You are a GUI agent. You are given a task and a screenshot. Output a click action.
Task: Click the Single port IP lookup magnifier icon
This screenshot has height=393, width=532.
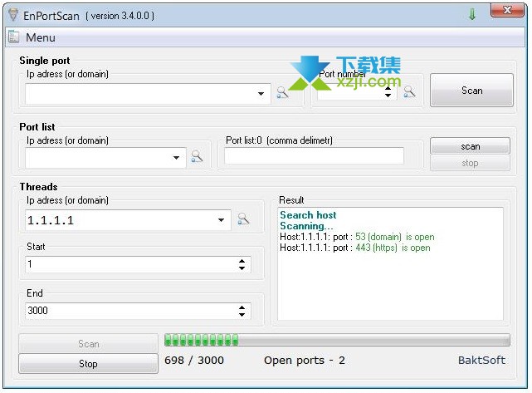point(283,93)
